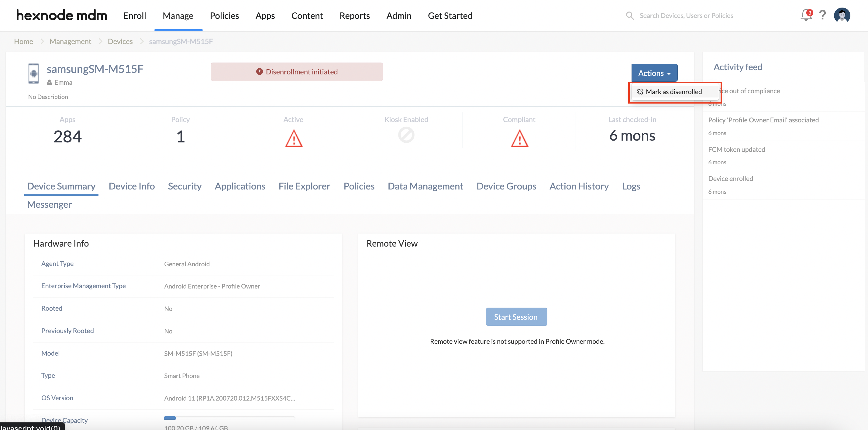Focus the Search Devices, Users or Policies field
The image size is (868, 430).
[686, 15]
